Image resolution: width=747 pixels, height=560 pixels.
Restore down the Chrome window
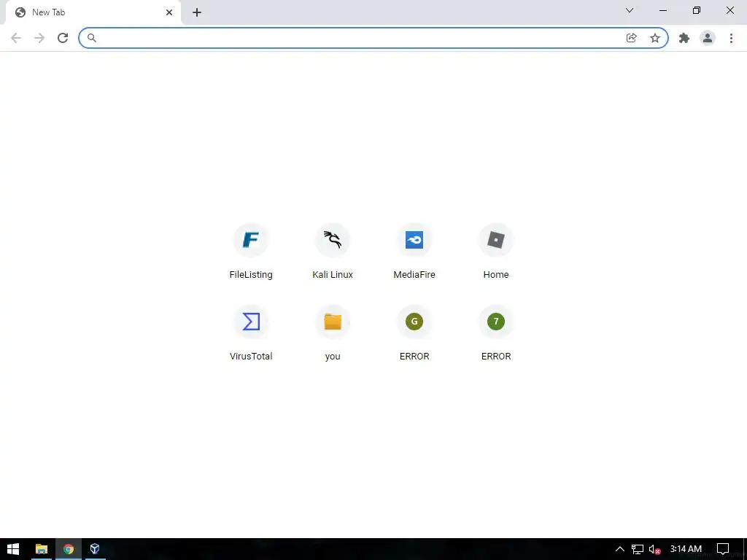(x=697, y=10)
